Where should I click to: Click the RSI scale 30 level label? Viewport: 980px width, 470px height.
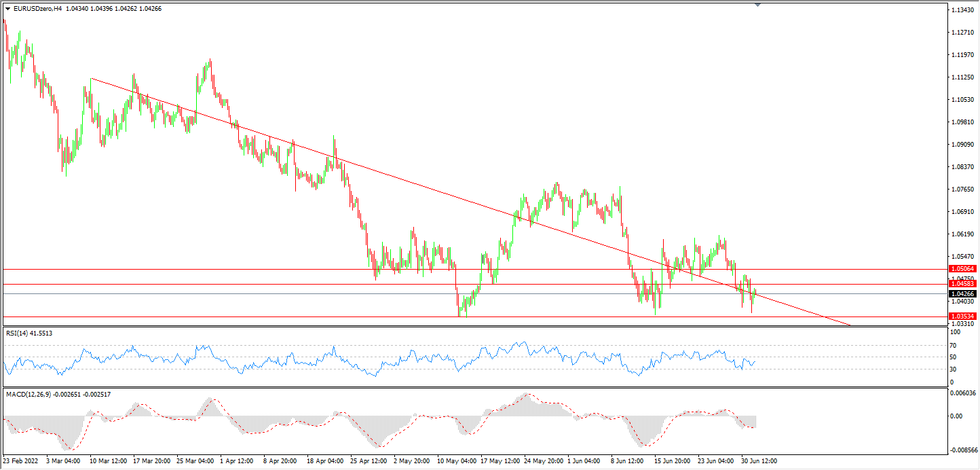point(954,369)
